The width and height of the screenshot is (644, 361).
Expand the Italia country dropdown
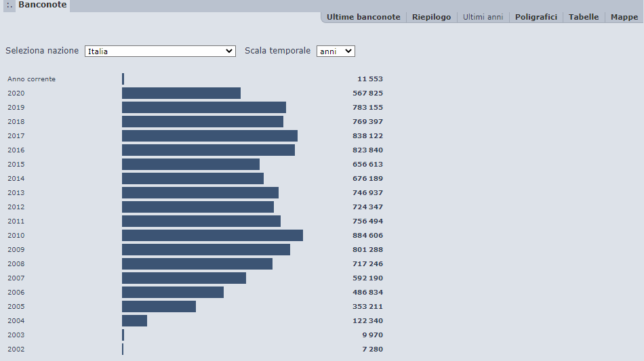[160, 51]
